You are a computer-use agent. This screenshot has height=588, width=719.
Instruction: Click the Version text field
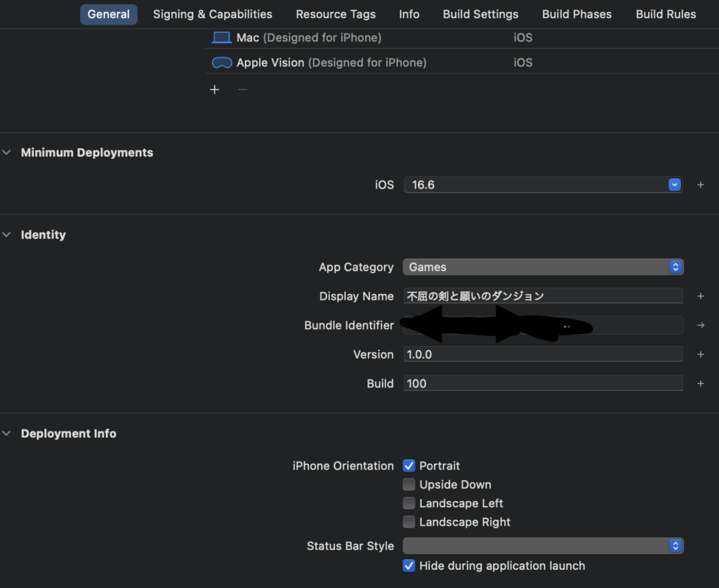tap(543, 354)
